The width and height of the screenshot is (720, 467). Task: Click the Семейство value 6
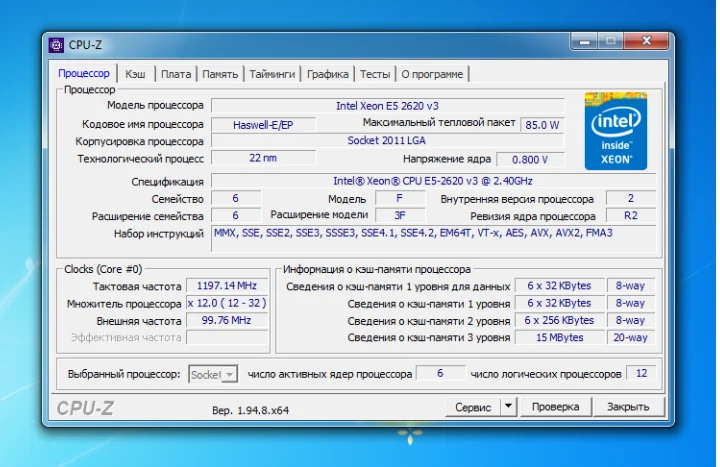[x=236, y=198]
